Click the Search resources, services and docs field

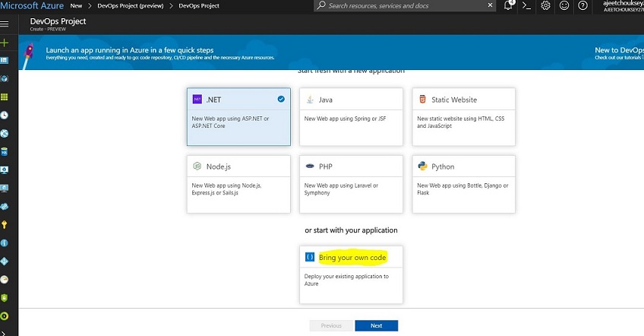(x=405, y=6)
